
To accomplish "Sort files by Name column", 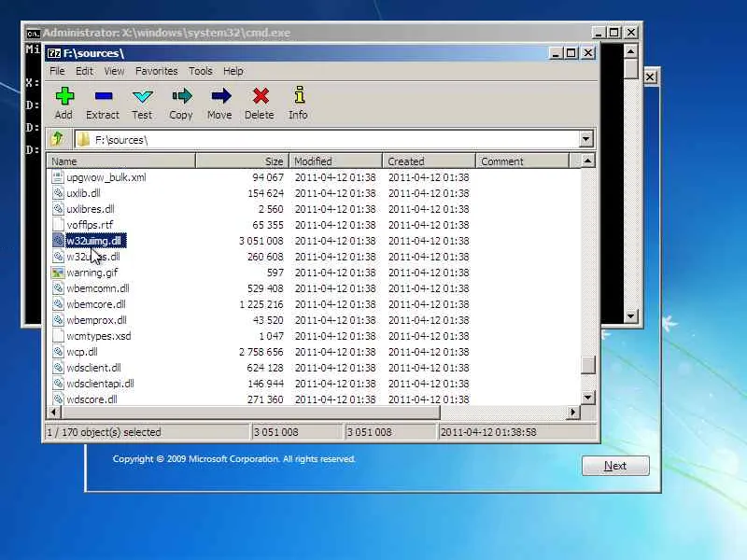I will point(121,161).
